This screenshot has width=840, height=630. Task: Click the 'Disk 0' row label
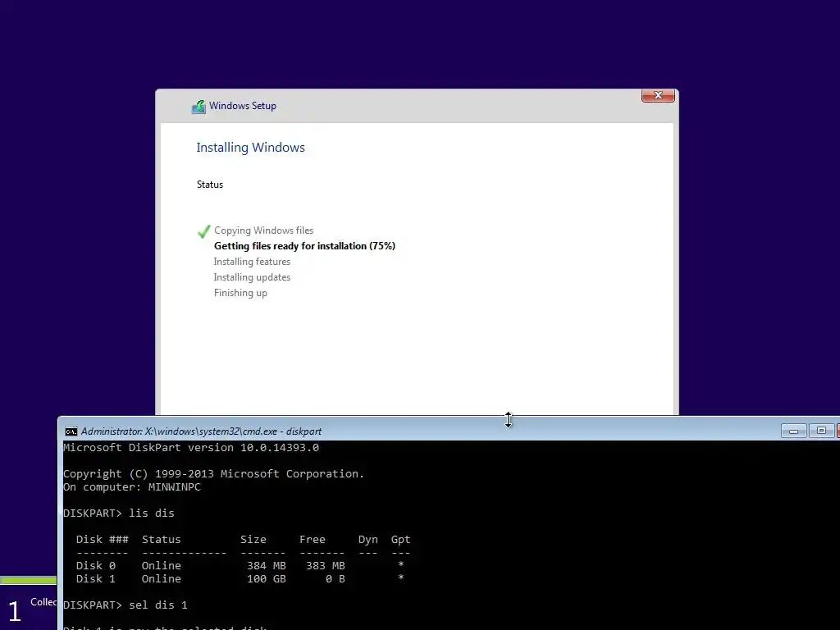click(95, 566)
